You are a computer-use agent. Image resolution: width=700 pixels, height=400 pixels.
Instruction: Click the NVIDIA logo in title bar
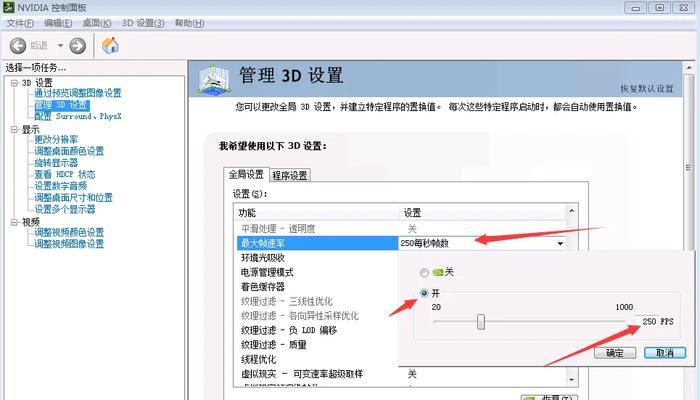(x=8, y=8)
